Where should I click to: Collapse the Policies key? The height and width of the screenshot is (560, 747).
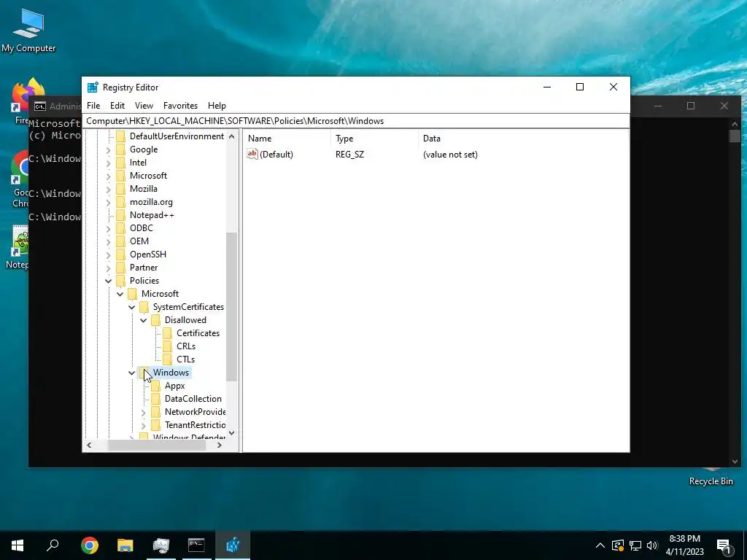[x=108, y=281]
